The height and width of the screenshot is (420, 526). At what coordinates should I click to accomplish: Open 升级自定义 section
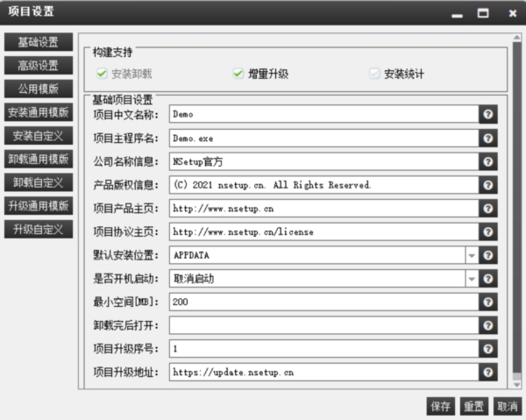(39, 229)
